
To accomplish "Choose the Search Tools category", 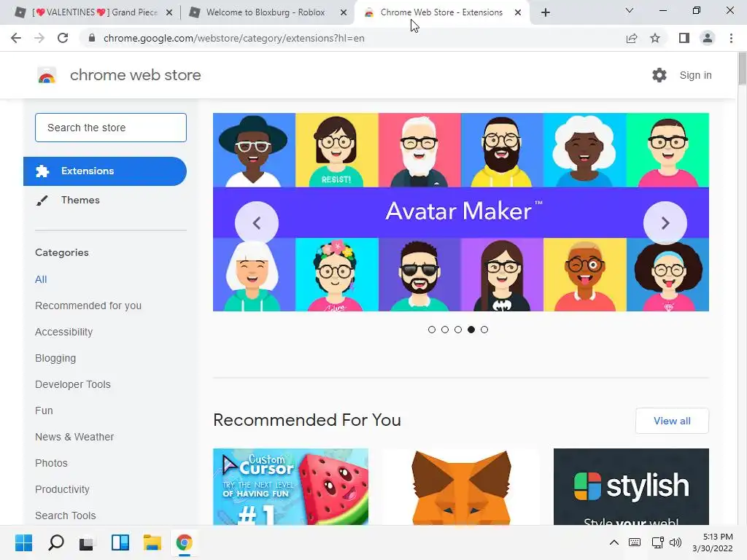I will point(65,516).
